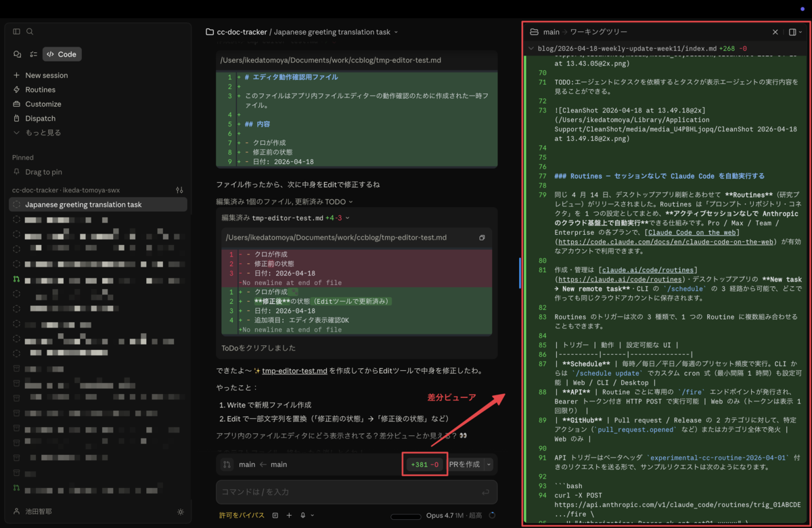Click the diff panel stack icon
This screenshot has width=812, height=528.
534,32
